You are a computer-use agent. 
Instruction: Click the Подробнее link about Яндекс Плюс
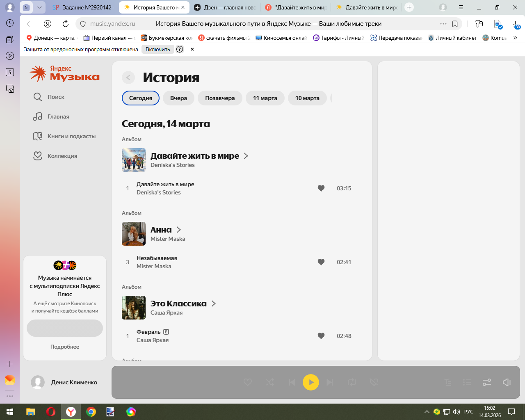click(x=65, y=347)
